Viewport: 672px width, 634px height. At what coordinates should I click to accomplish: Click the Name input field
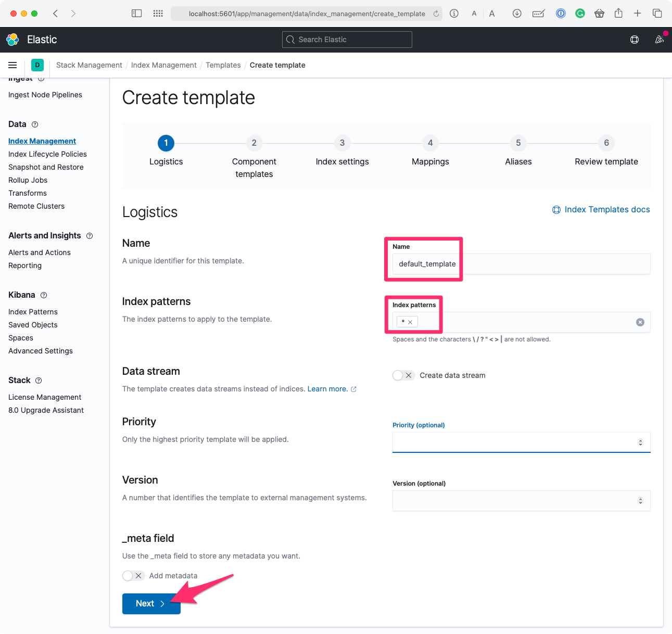click(521, 264)
